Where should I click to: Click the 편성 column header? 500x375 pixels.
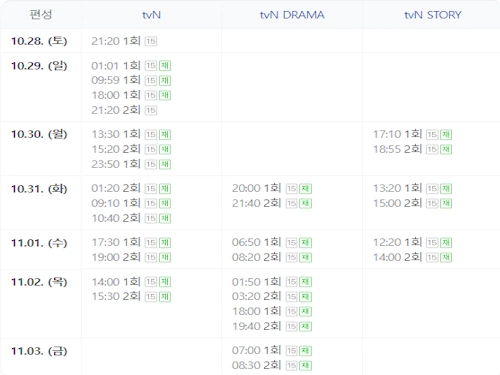pyautogui.click(x=41, y=15)
